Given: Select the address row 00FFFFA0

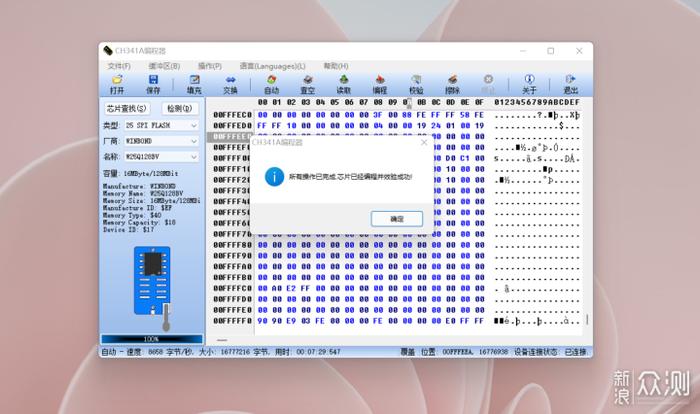Looking at the screenshot, I should coord(232,267).
